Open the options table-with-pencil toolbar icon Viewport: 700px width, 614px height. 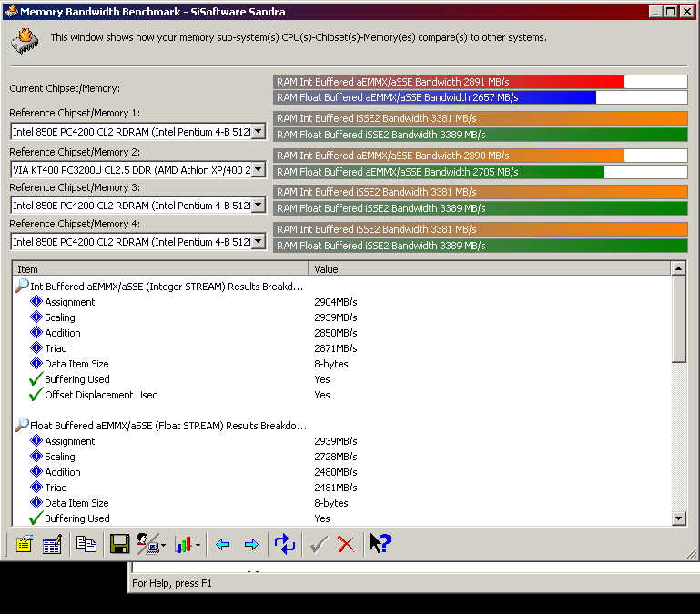(x=52, y=544)
